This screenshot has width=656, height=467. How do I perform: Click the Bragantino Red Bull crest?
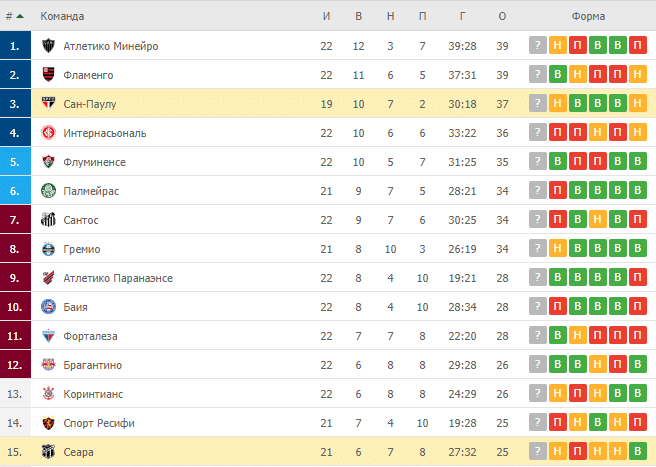coord(49,365)
